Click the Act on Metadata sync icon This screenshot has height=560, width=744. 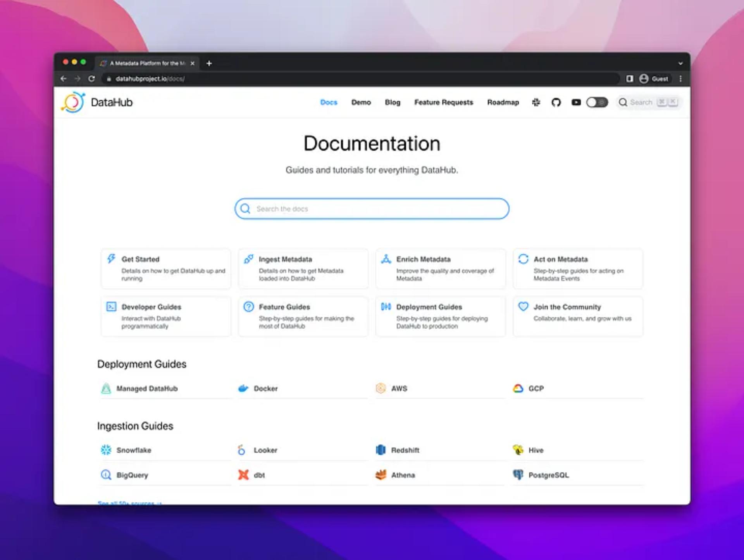point(523,259)
